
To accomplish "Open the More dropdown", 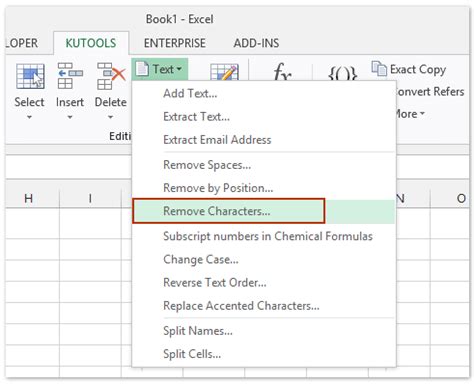I will point(410,114).
